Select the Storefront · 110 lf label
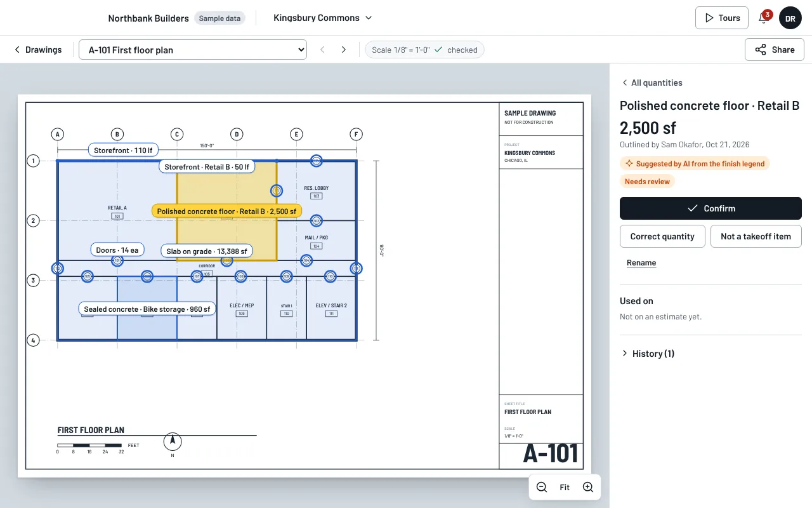Screen dimensions: 812x508 123,150
